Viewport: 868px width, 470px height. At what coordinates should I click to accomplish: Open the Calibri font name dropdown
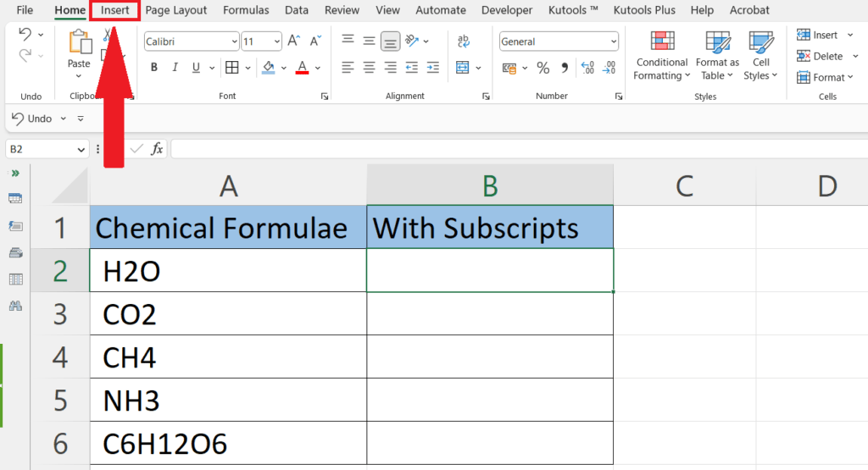pyautogui.click(x=234, y=41)
